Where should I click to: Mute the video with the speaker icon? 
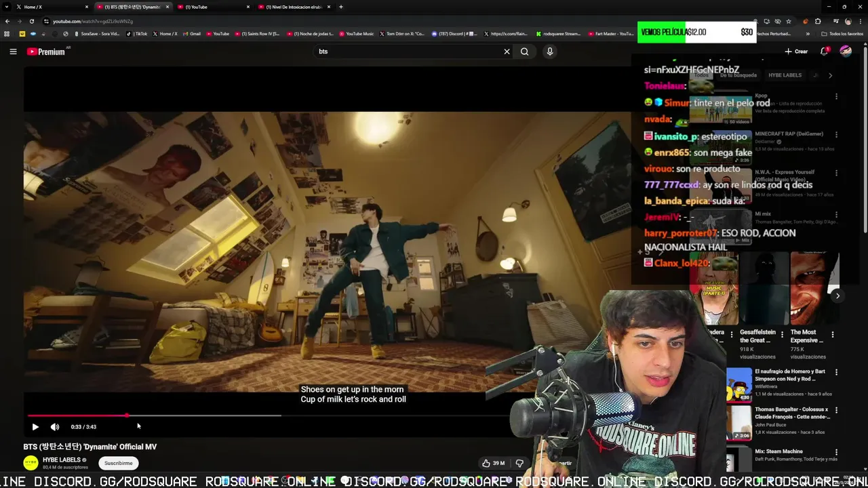click(55, 427)
